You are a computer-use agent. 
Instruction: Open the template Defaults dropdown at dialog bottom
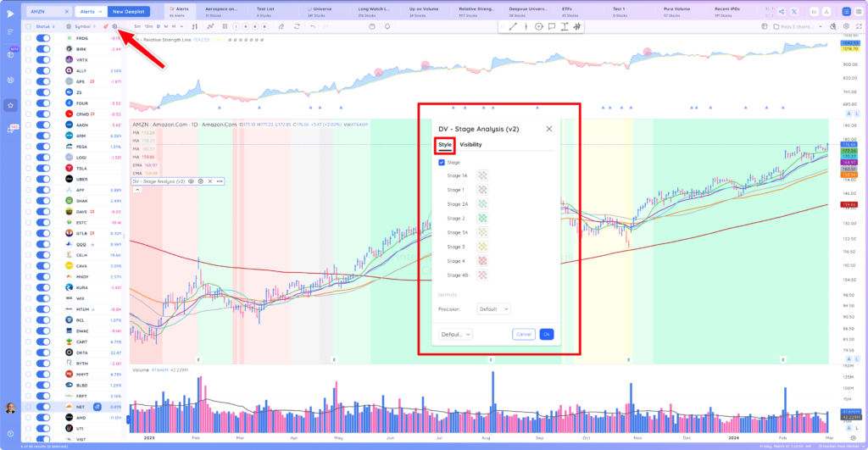(455, 334)
